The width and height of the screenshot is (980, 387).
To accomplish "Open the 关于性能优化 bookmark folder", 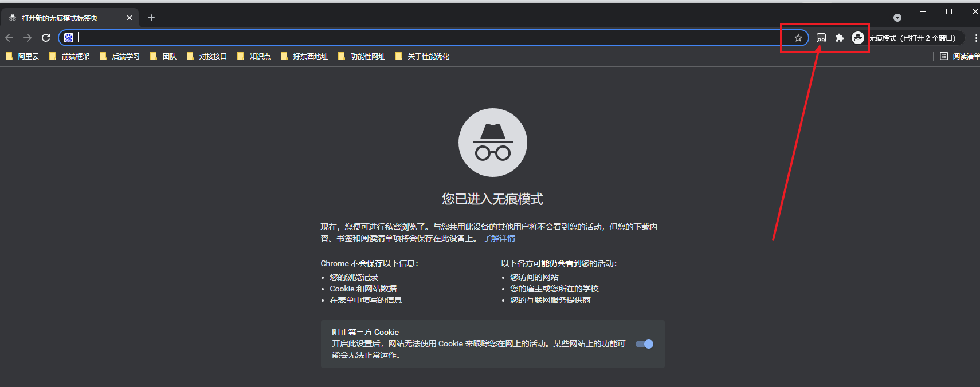I will (422, 56).
